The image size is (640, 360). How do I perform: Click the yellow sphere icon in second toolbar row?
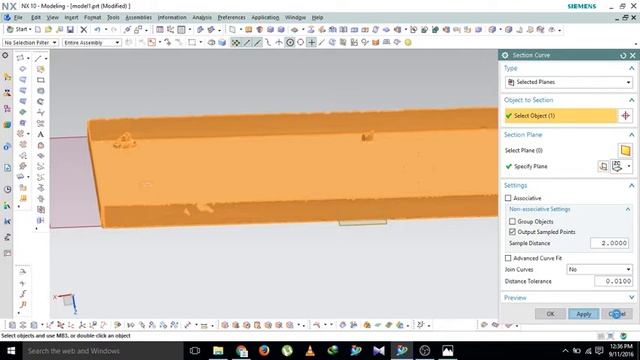coord(408,42)
